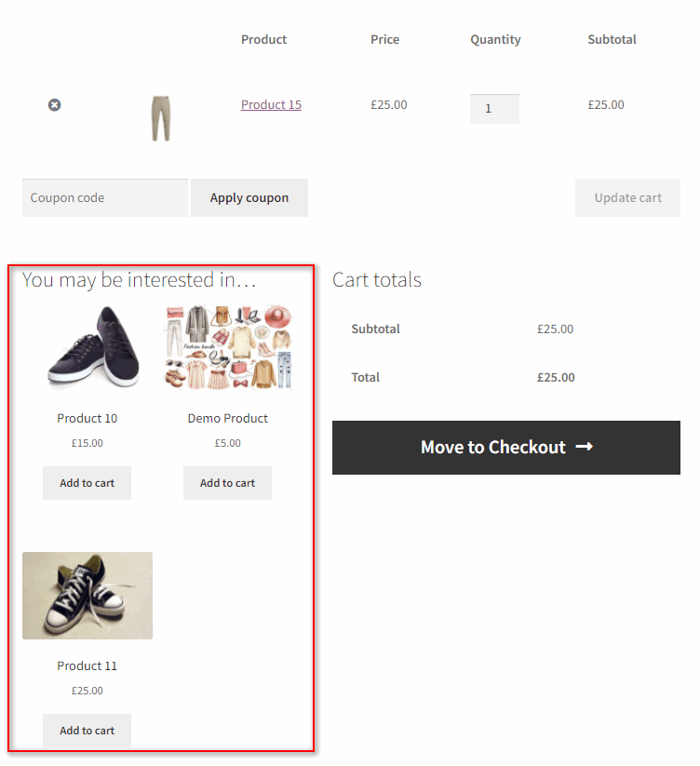Open the Demo Product fashion image
The image size is (700, 766).
point(227,347)
